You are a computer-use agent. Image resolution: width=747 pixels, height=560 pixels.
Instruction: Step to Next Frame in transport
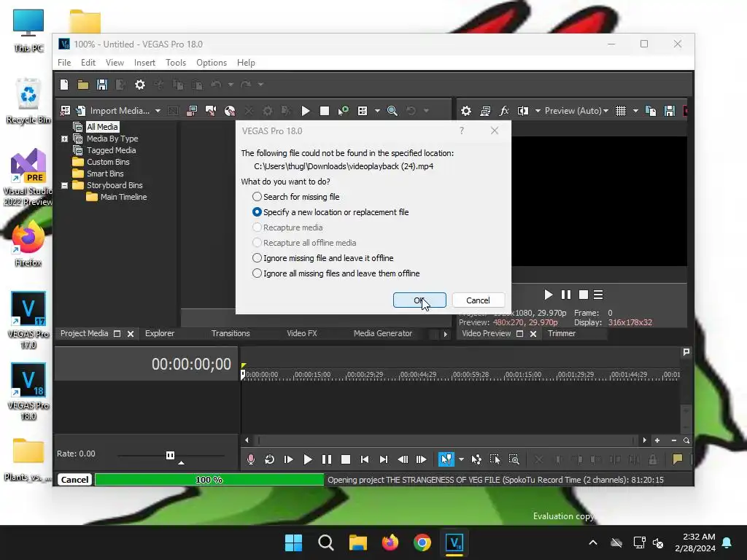click(x=422, y=459)
